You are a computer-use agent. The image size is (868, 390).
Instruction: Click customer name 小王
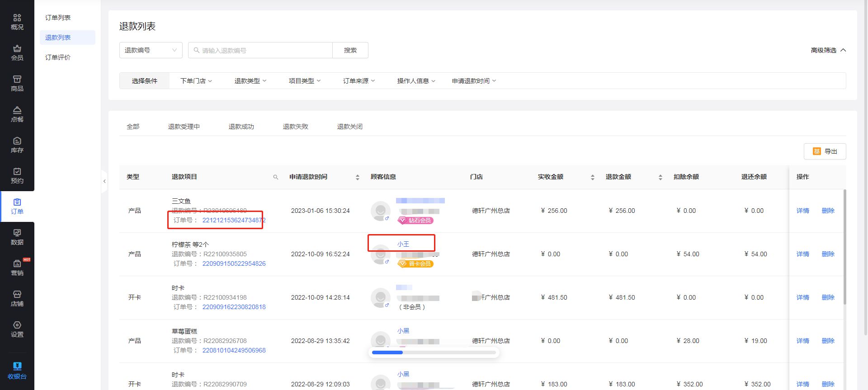403,244
